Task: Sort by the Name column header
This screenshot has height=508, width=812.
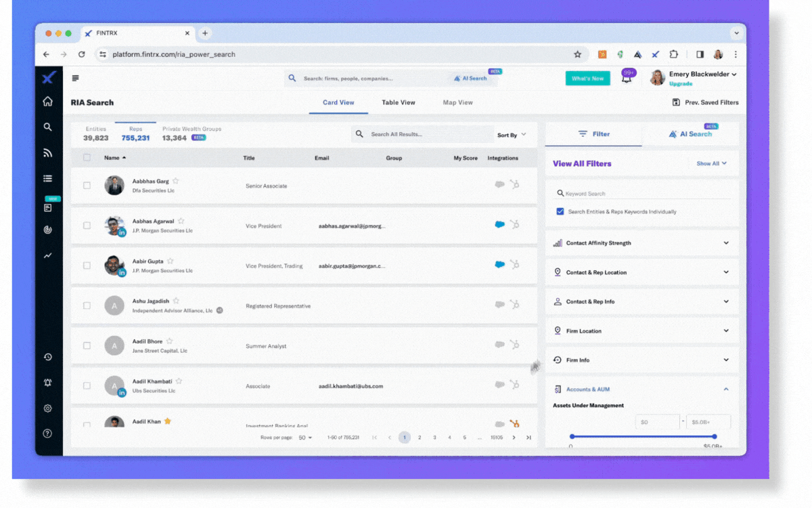Action: (x=115, y=158)
